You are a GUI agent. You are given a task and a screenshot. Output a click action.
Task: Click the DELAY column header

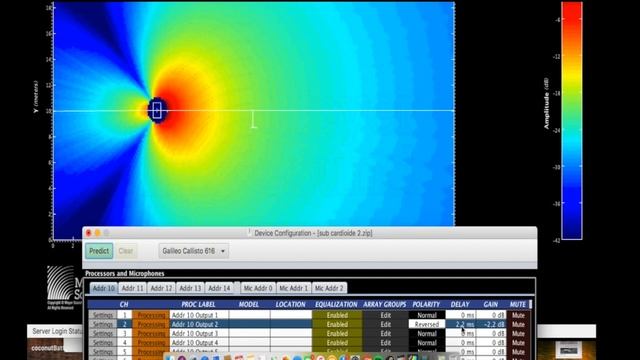[460, 304]
